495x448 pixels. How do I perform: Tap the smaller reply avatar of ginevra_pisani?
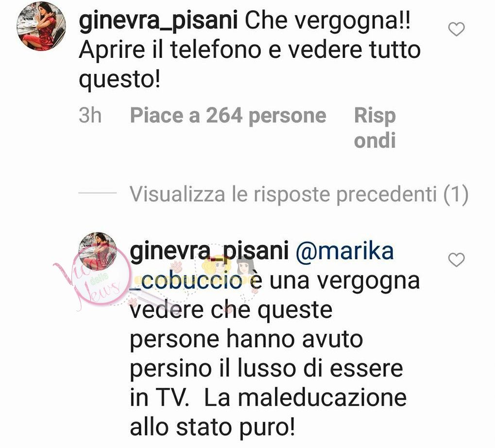(98, 251)
